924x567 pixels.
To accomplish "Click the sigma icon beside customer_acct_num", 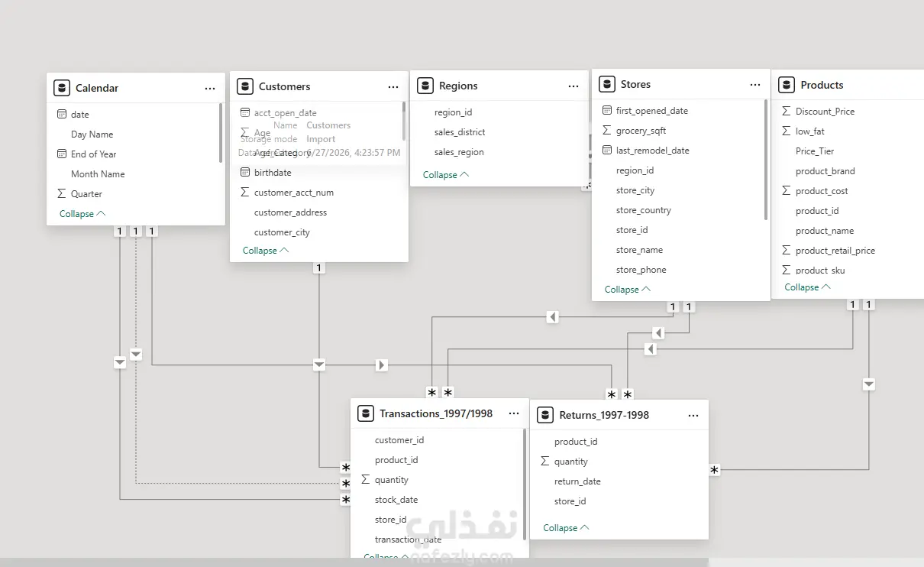I will (x=245, y=193).
